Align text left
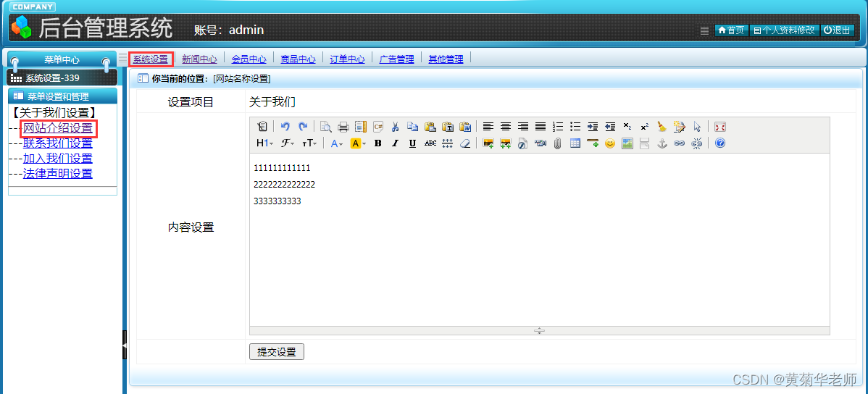868x394 pixels. (x=488, y=127)
